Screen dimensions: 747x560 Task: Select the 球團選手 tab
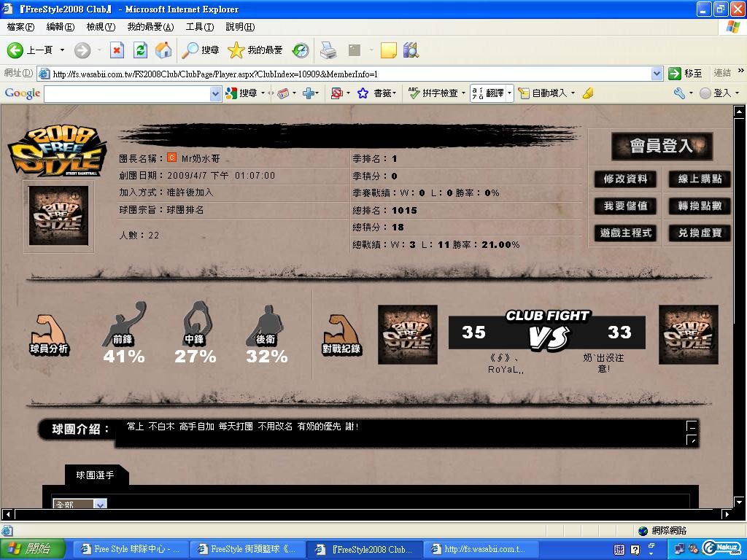pyautogui.click(x=96, y=475)
